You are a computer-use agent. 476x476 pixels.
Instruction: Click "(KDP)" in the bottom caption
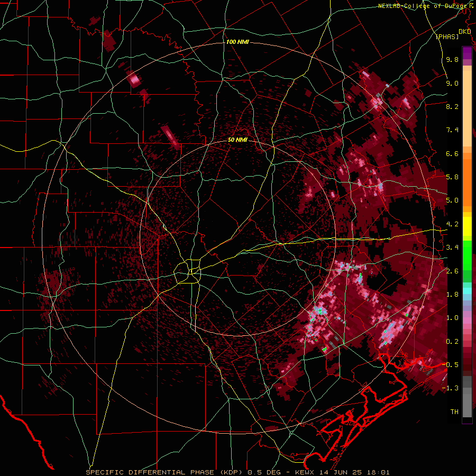231,472
